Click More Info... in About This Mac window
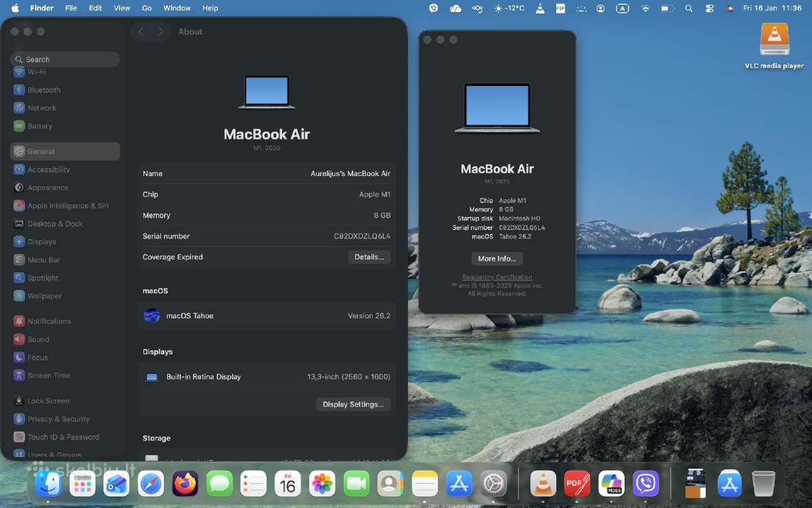 (x=497, y=259)
